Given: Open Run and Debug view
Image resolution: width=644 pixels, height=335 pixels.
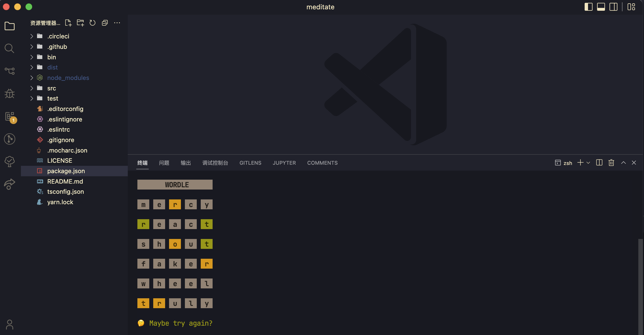Looking at the screenshot, I should point(9,93).
